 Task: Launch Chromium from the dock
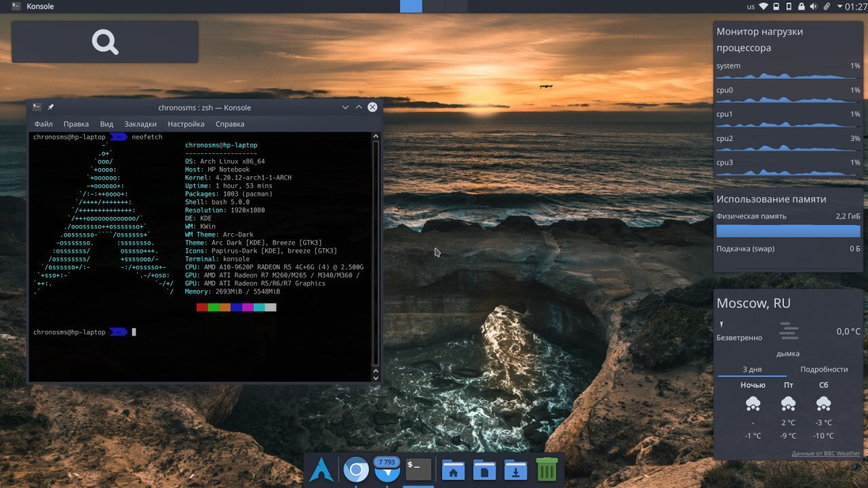(x=356, y=470)
